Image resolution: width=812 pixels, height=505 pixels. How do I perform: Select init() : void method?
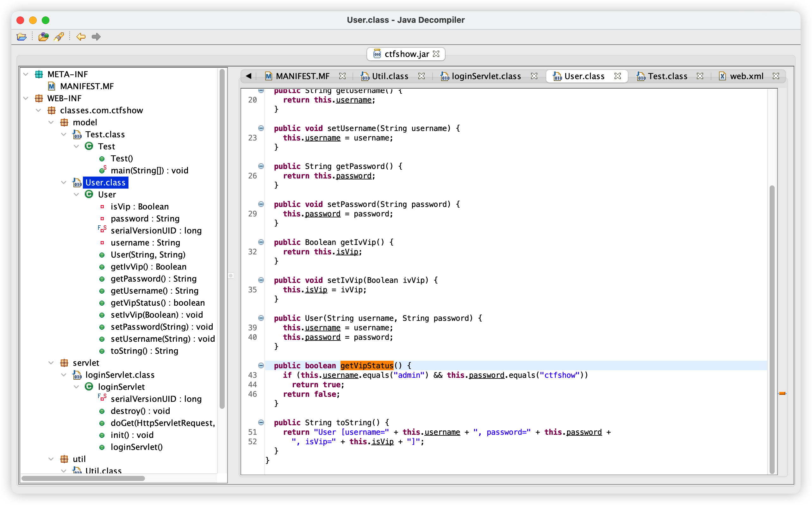(132, 435)
